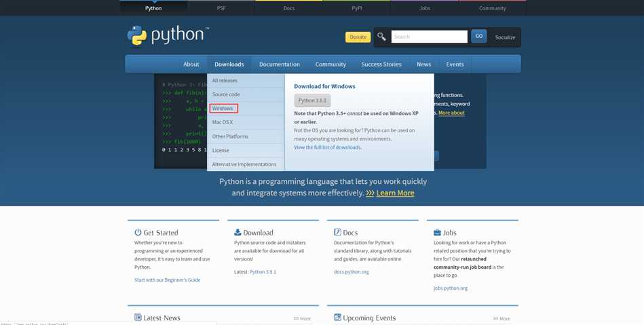
Task: Switch to the Docs top tab
Action: pos(288,8)
